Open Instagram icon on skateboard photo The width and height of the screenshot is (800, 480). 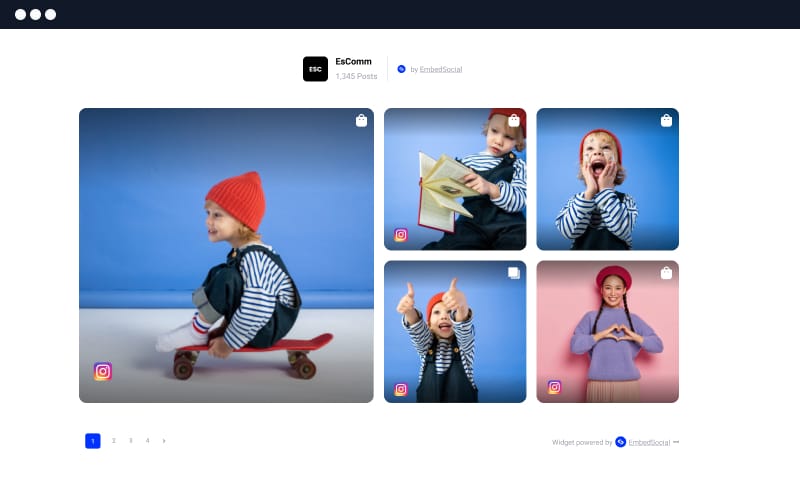103,371
